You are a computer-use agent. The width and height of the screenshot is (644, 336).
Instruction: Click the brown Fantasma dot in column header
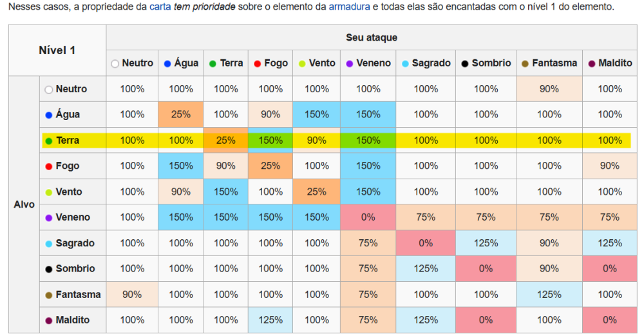(525, 64)
